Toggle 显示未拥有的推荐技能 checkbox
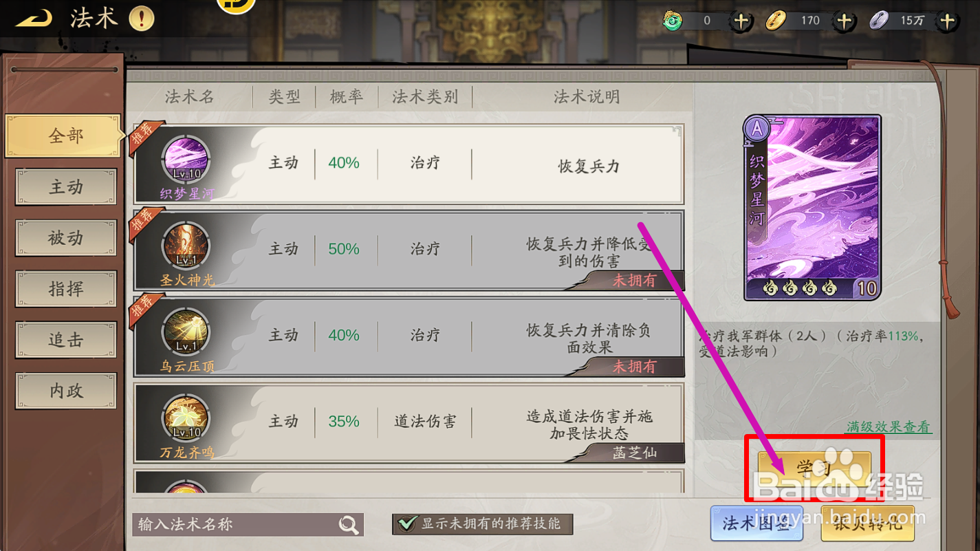The image size is (980, 551). [x=408, y=523]
